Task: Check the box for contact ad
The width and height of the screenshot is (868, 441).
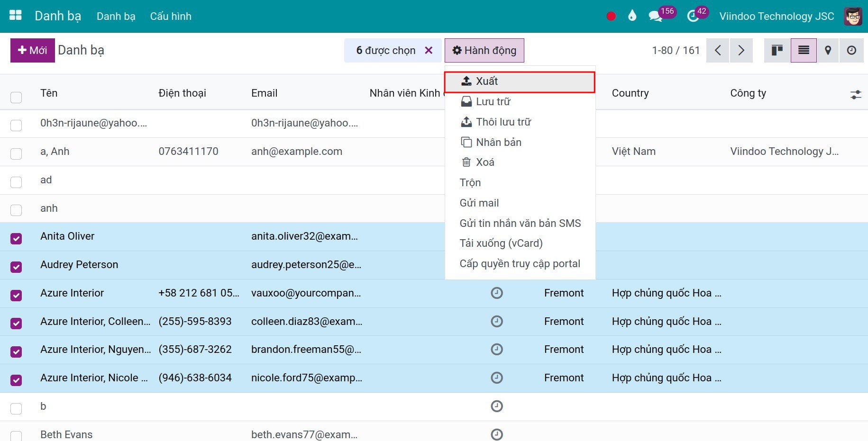Action: coord(16,182)
